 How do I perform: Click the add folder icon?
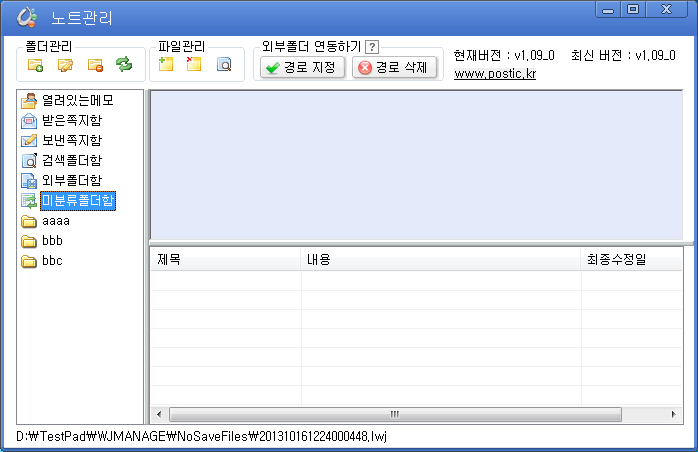click(x=35, y=65)
